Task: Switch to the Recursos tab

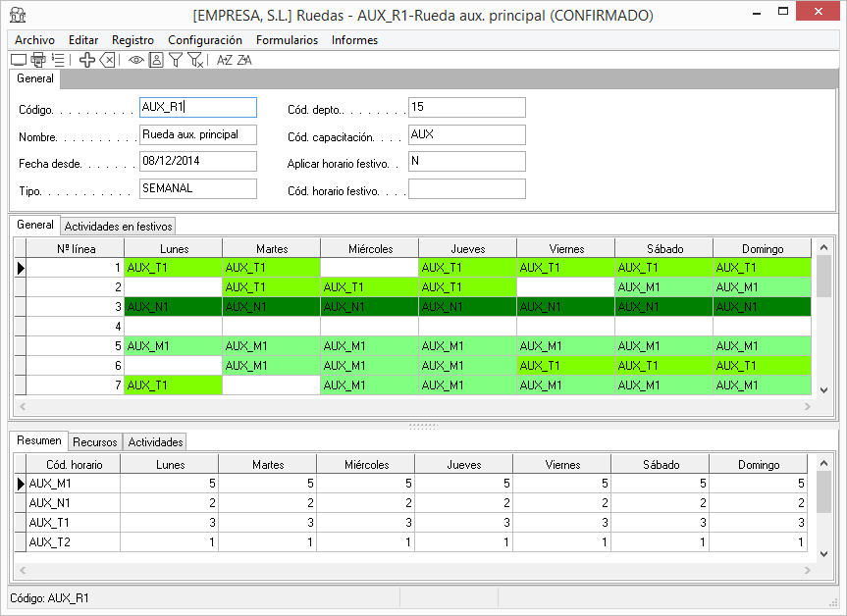Action: 95,442
